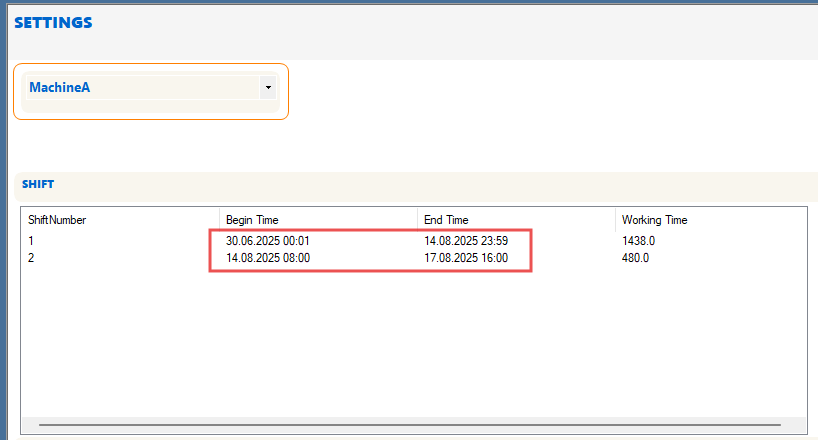Sort by Begin Time column header
The width and height of the screenshot is (818, 440).
252,220
